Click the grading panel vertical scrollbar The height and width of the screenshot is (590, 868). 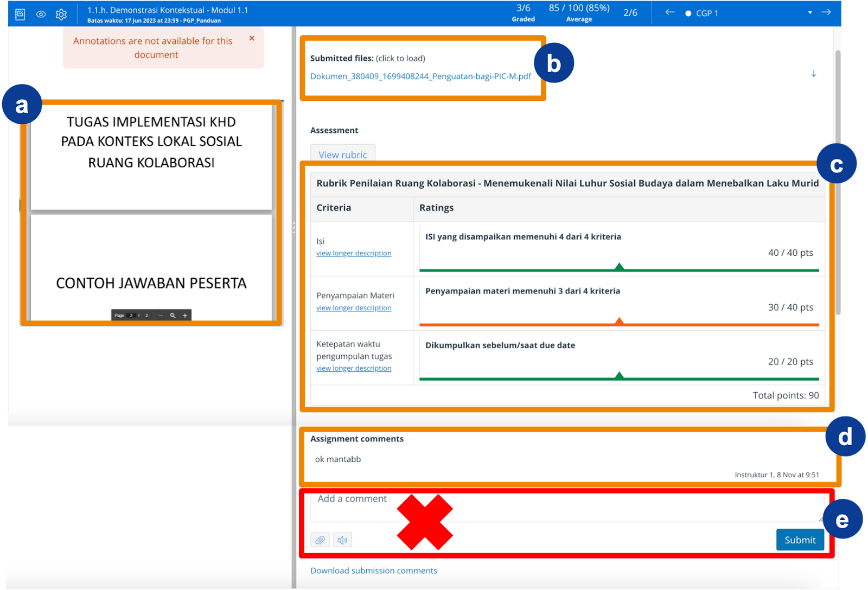838,182
